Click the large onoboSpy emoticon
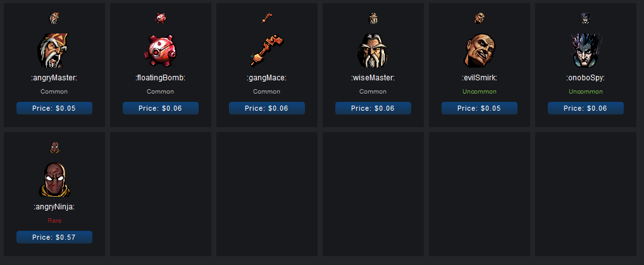Image resolution: width=644 pixels, height=265 pixels. 586,51
